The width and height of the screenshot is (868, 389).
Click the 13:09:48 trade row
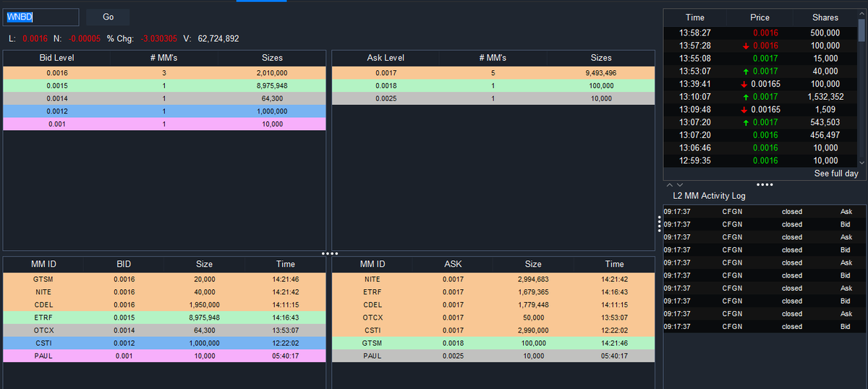[760, 110]
